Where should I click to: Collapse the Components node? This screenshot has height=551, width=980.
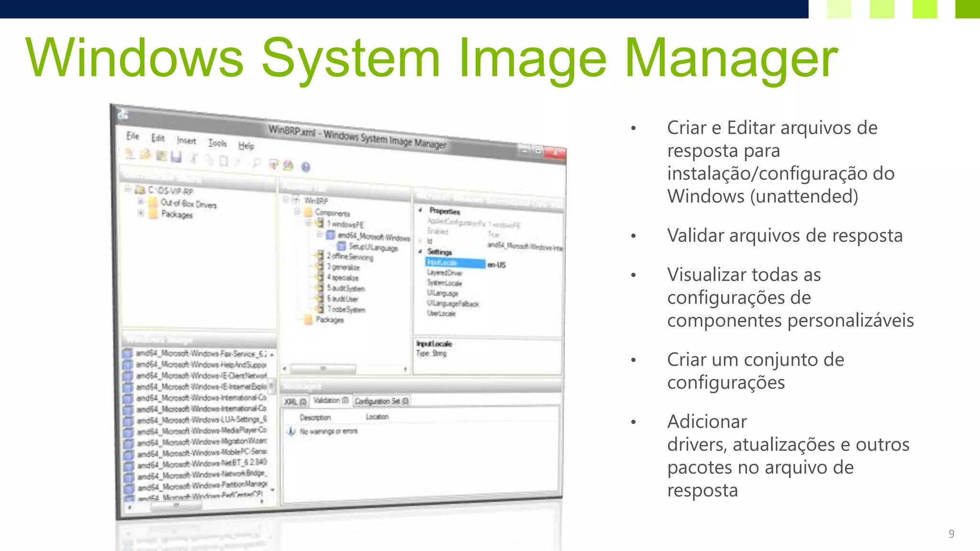pos(297,211)
